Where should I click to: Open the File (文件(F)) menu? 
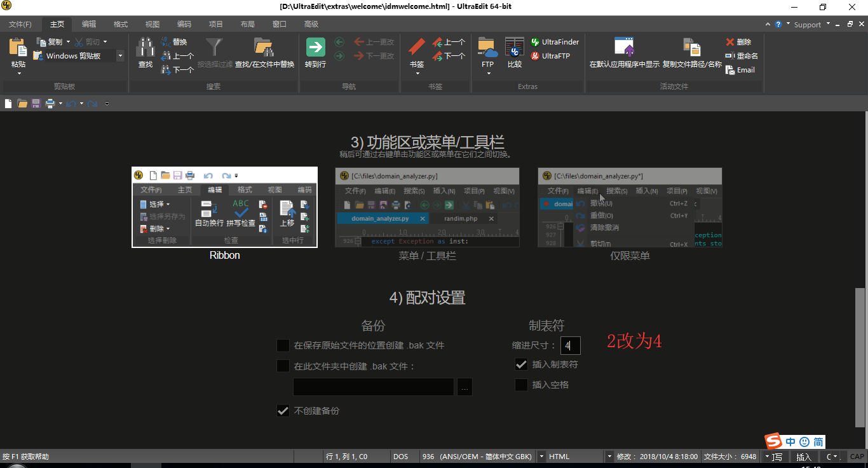point(20,24)
